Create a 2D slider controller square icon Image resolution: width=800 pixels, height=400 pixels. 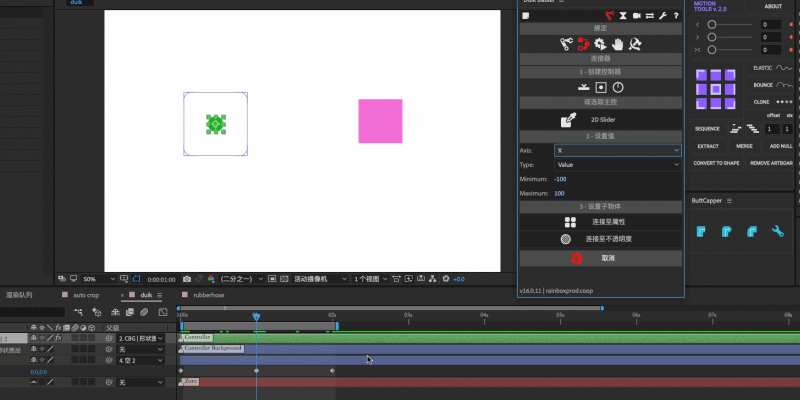click(601, 88)
